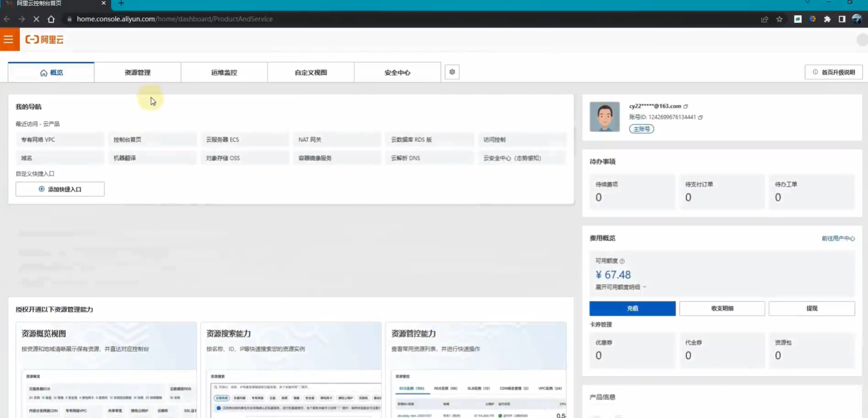Open the blue and orange round extension icon
Viewport: 868px width, 418px height.
[x=813, y=19]
